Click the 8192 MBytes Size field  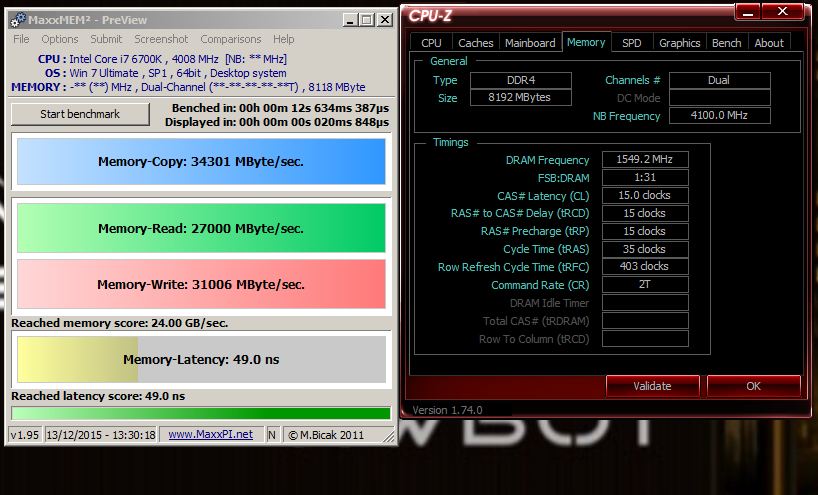click(521, 98)
